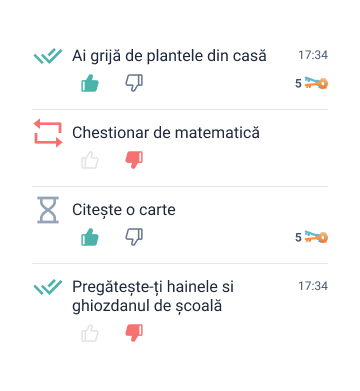
Task: Click the double-check icon beside school clothes task
Action: point(48,287)
